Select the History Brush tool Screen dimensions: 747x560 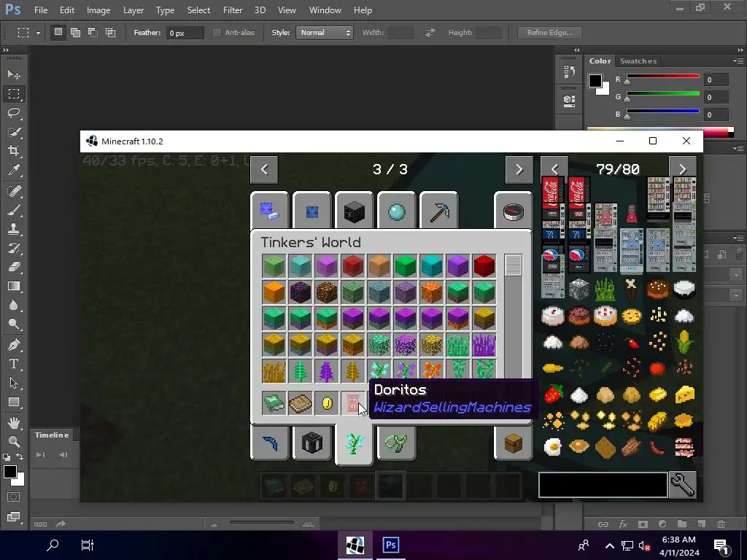coord(14,248)
